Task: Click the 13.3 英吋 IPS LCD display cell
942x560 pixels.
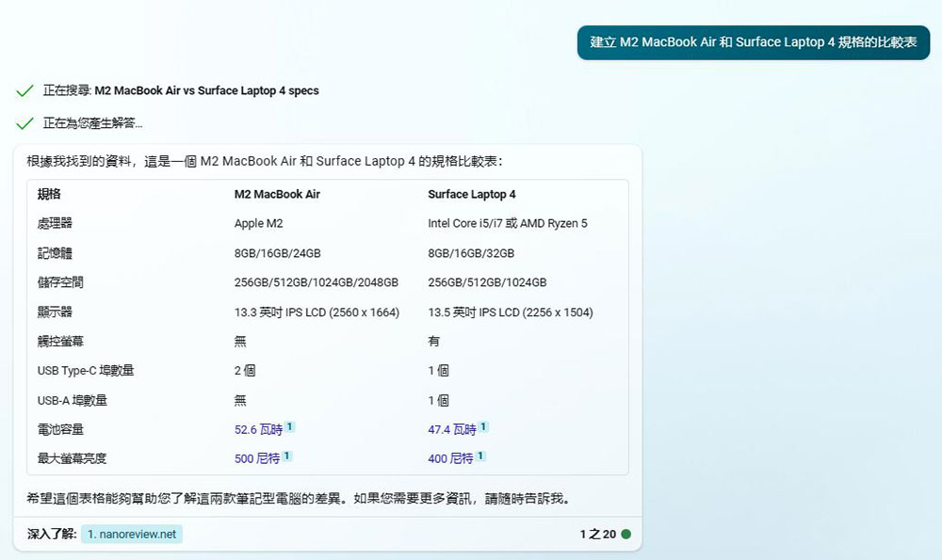Action: 317,312
